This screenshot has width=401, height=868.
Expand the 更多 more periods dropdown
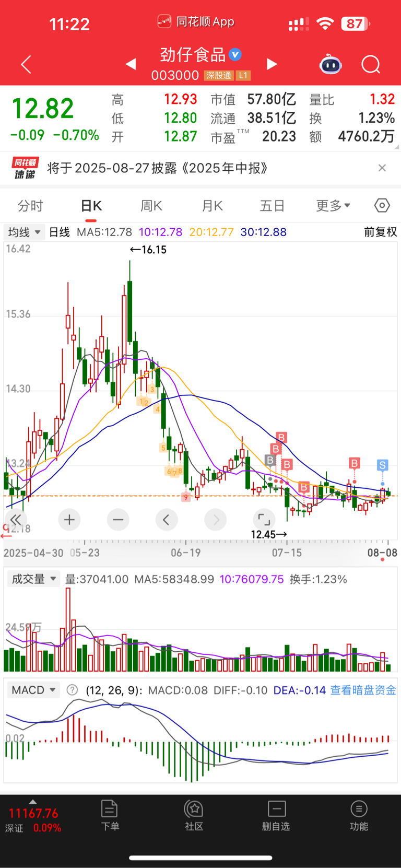tap(333, 206)
